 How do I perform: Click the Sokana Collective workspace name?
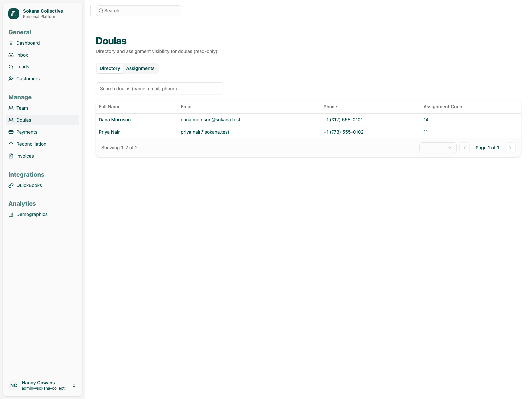click(x=43, y=11)
